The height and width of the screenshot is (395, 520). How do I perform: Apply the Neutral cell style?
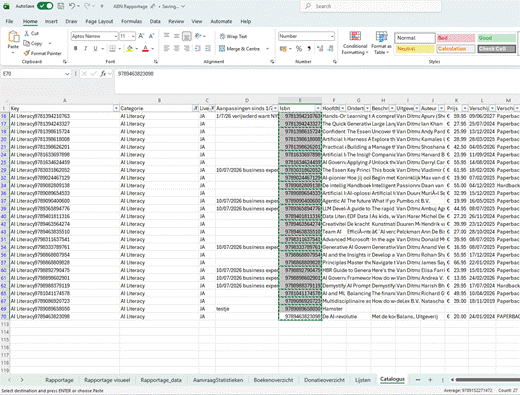coord(415,49)
